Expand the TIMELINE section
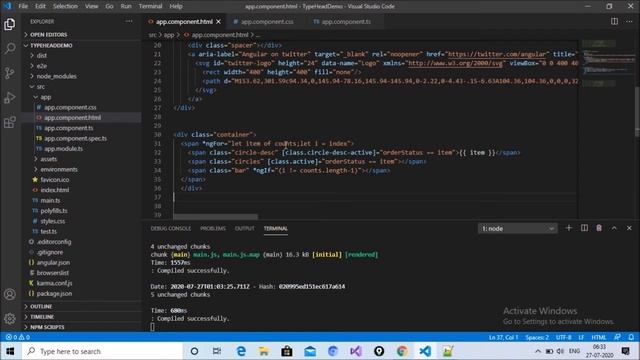640x360 pixels. (x=82, y=317)
